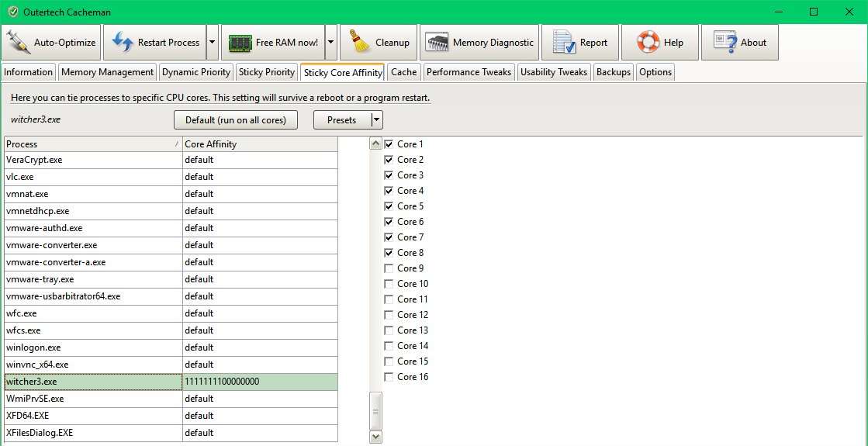This screenshot has width=868, height=446.
Task: Select the winvnc_x64.exe process row
Action: (x=171, y=365)
